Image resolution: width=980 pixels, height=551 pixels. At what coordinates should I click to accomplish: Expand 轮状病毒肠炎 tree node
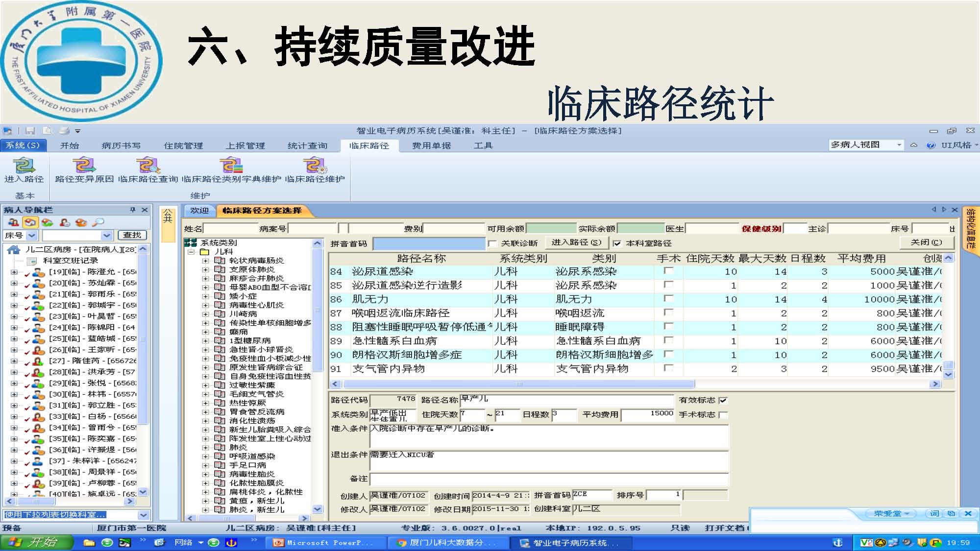tap(205, 261)
